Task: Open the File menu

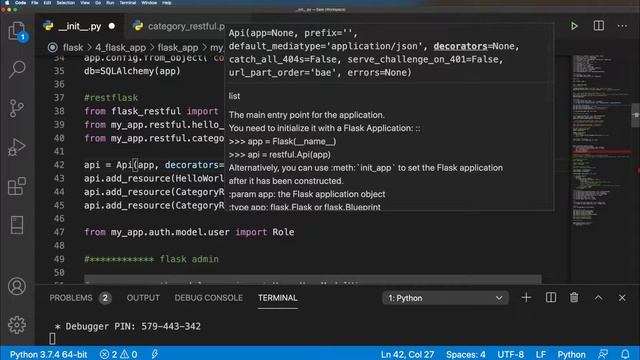Action: (x=35, y=3)
